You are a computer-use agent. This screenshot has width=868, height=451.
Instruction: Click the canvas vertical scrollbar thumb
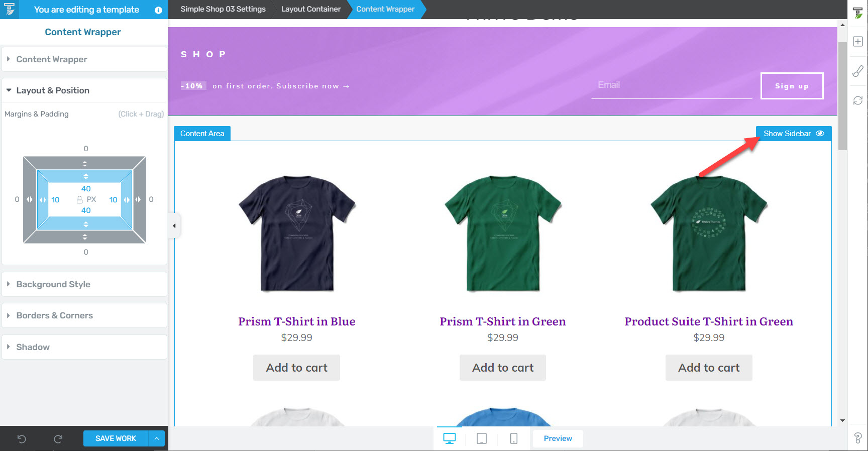(x=842, y=96)
